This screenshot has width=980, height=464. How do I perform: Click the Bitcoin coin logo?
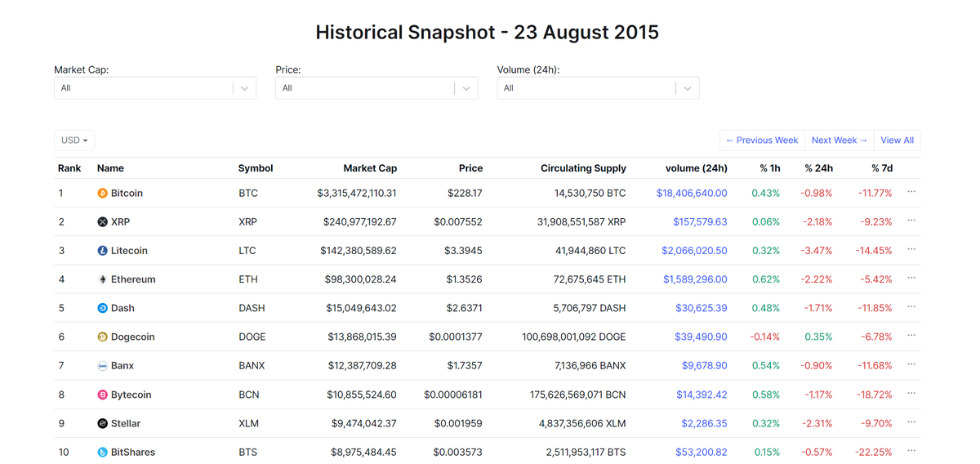point(102,194)
